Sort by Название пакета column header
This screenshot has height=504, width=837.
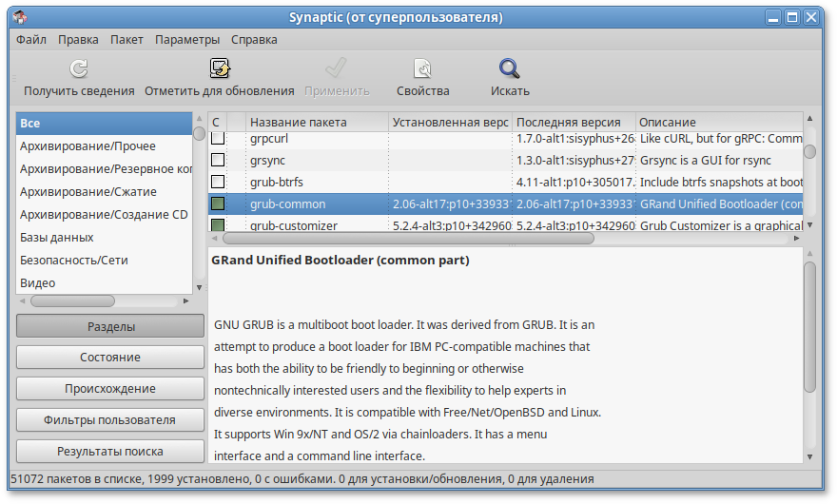[299, 123]
